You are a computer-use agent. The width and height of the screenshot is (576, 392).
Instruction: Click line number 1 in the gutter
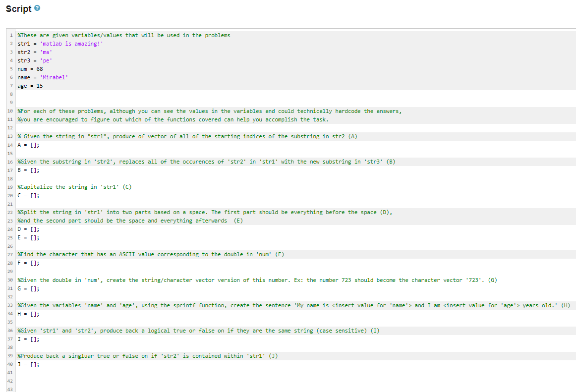point(11,35)
